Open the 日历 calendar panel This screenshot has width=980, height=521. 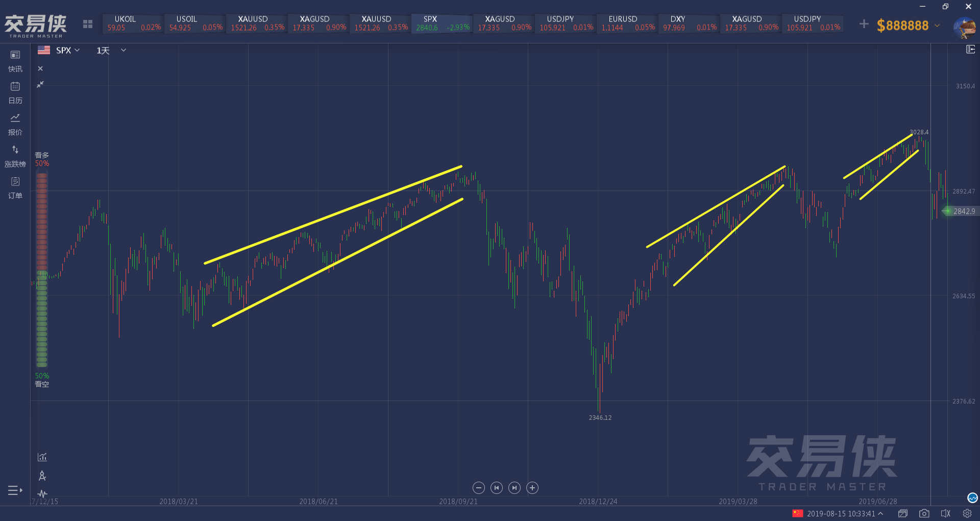coord(15,92)
